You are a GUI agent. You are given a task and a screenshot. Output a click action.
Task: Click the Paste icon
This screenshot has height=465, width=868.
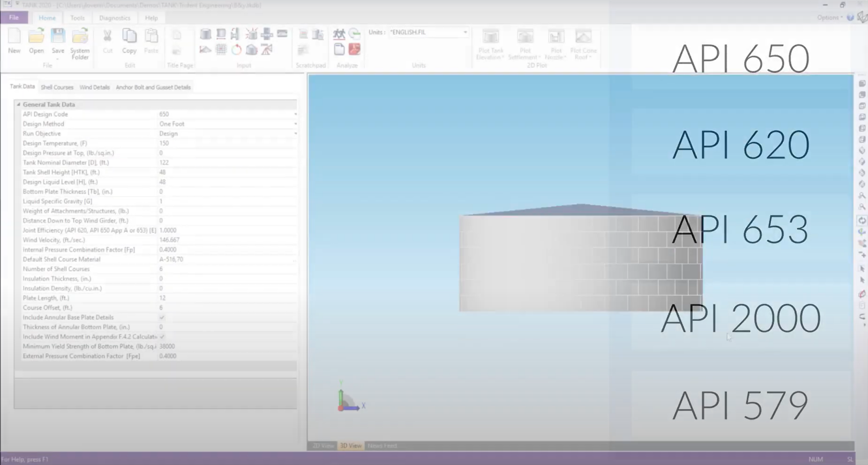coord(151,41)
